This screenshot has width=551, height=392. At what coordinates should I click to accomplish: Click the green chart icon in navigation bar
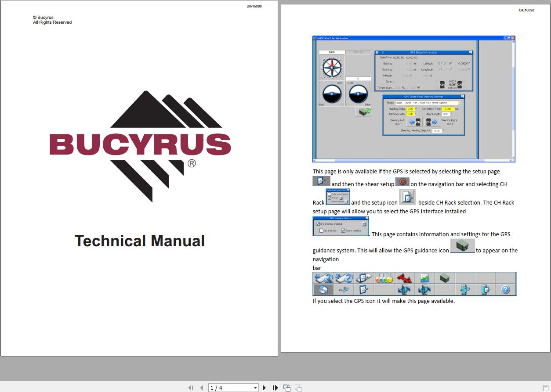pos(424,278)
